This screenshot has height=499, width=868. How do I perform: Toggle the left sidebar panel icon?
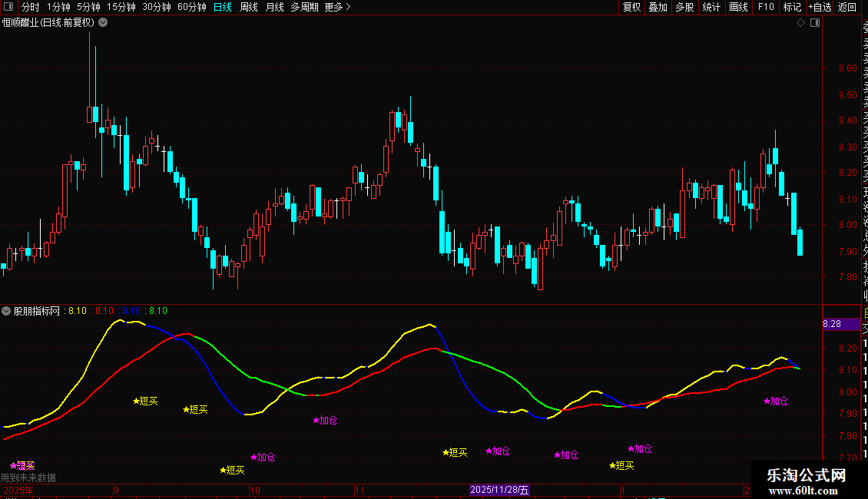pyautogui.click(x=8, y=7)
